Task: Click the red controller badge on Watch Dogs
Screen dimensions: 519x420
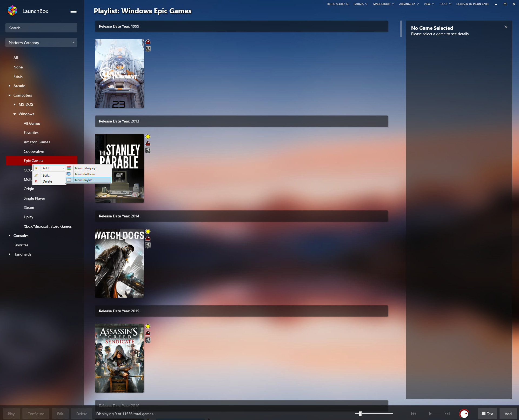Action: point(148,238)
